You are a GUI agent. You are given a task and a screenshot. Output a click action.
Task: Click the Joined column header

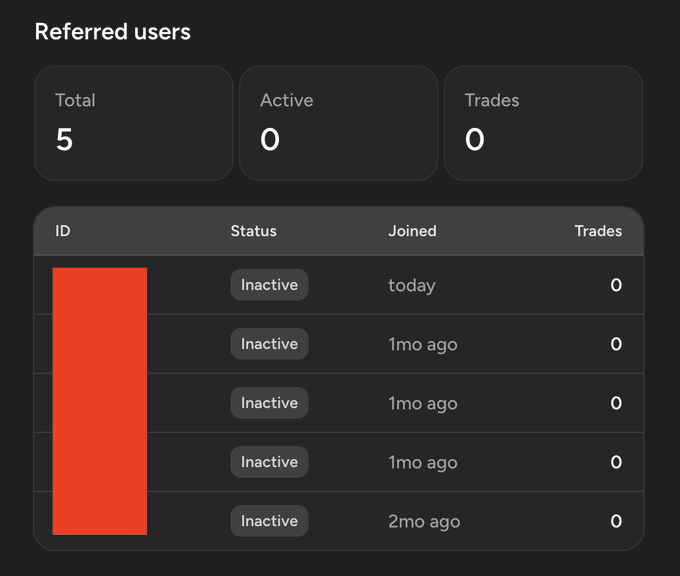pos(412,231)
